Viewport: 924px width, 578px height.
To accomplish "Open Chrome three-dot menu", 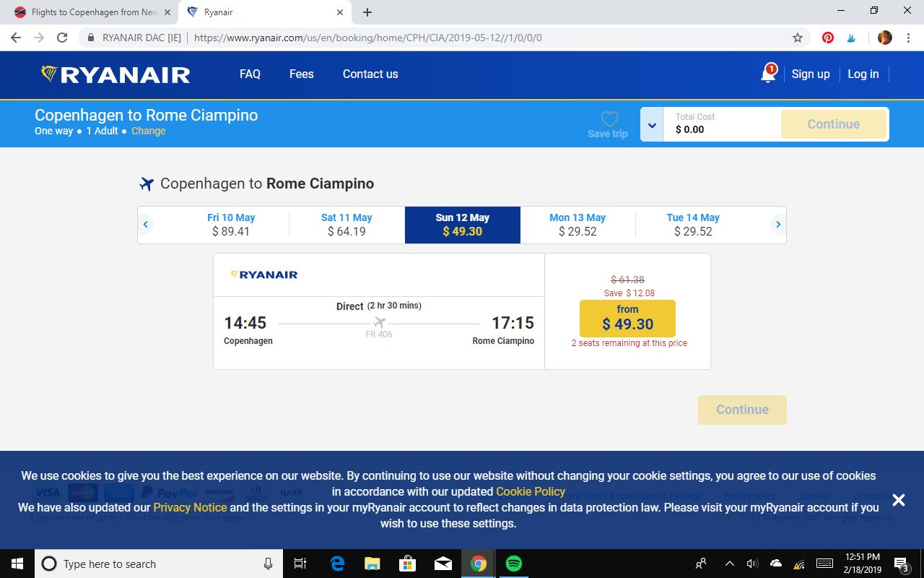I will pos(908,38).
